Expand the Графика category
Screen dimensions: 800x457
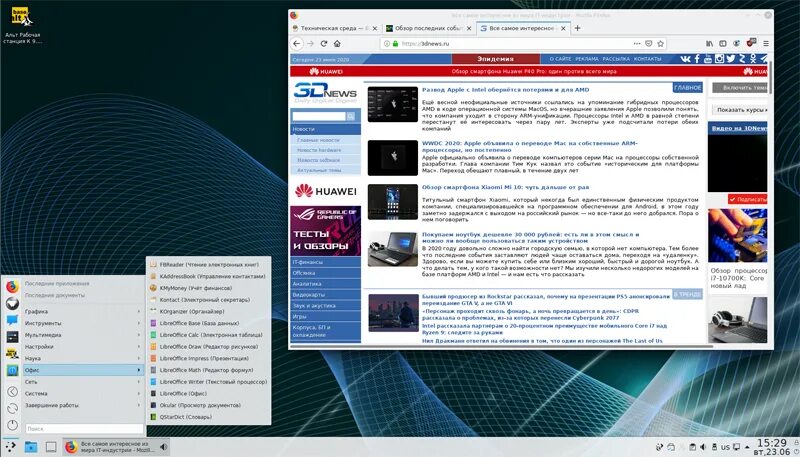pyautogui.click(x=83, y=311)
